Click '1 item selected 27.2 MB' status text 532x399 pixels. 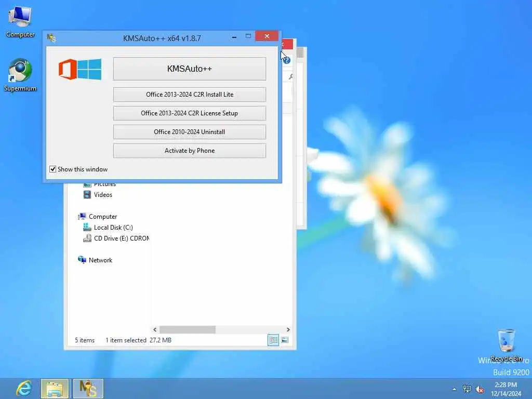[138, 340]
